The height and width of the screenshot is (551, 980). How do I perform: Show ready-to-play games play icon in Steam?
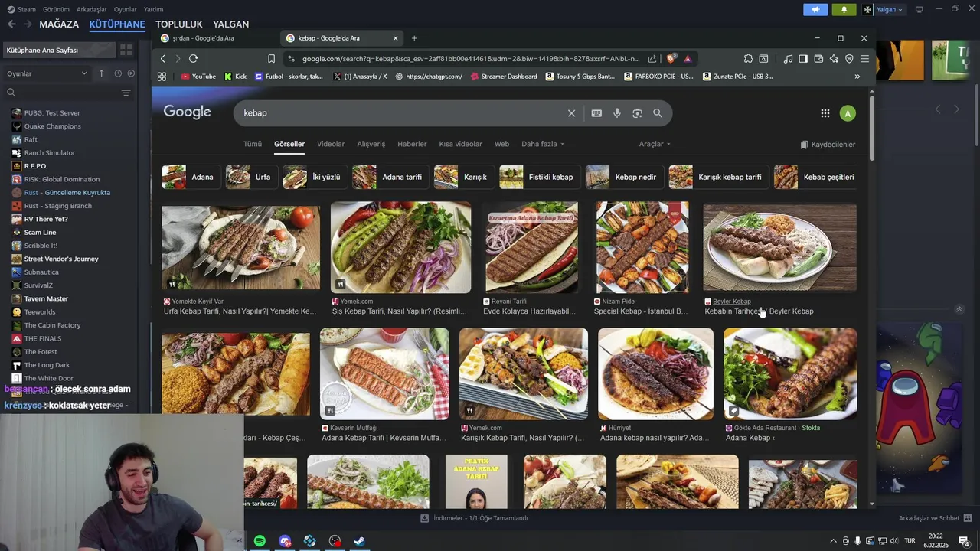pos(131,73)
